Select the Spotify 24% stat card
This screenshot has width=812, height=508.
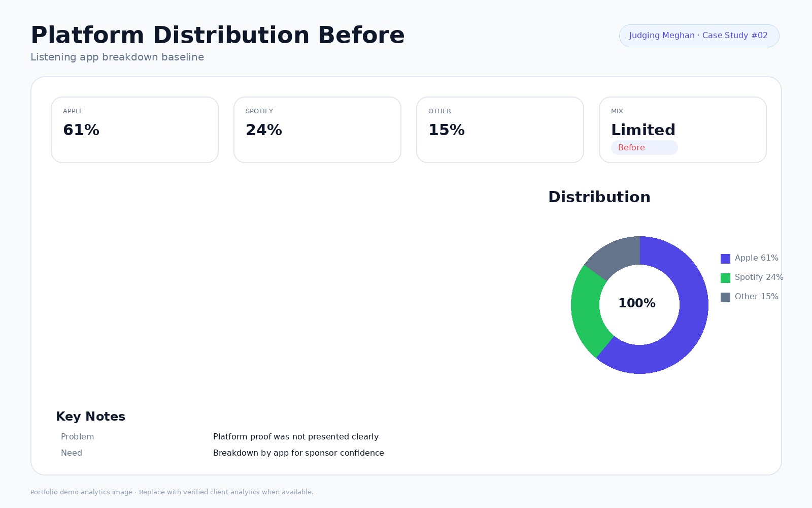click(317, 130)
